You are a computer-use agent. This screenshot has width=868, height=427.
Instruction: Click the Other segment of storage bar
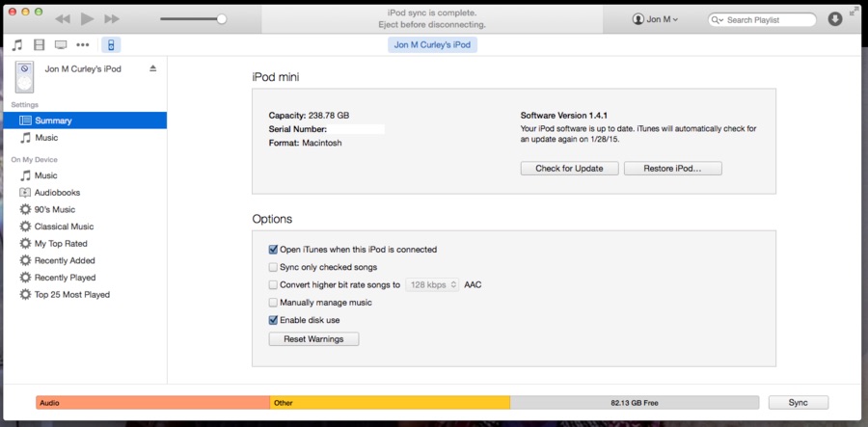pos(390,403)
